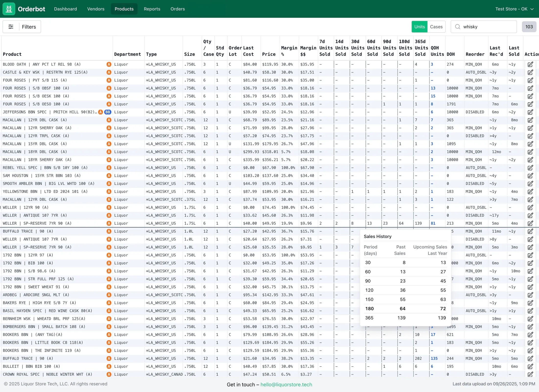
Task: Click QOH value 17 for BOOKERS BBN
Action: 433,335
